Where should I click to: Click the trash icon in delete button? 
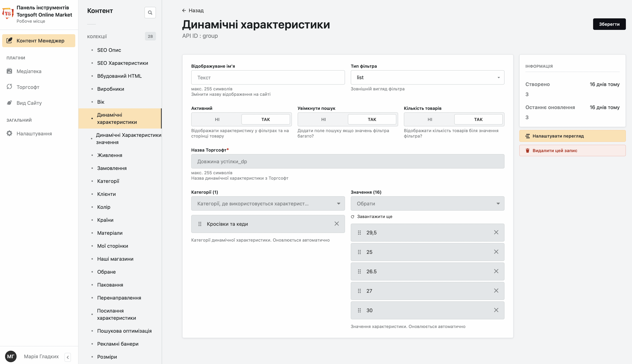tap(528, 150)
